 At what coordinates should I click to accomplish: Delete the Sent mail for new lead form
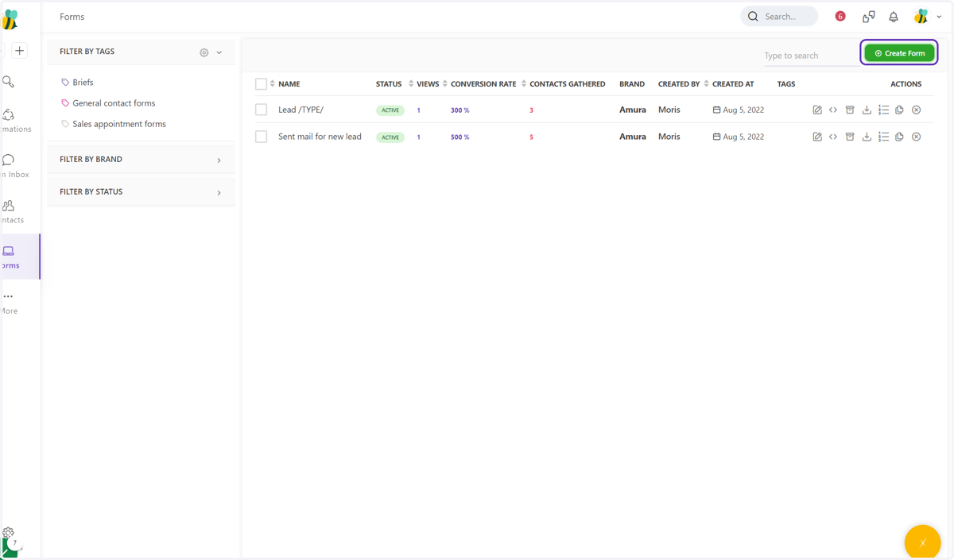(916, 137)
